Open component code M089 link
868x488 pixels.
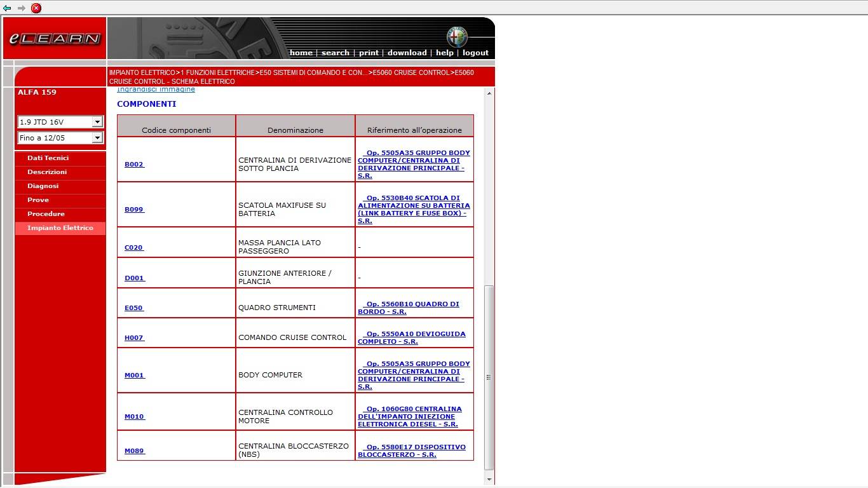coord(134,451)
